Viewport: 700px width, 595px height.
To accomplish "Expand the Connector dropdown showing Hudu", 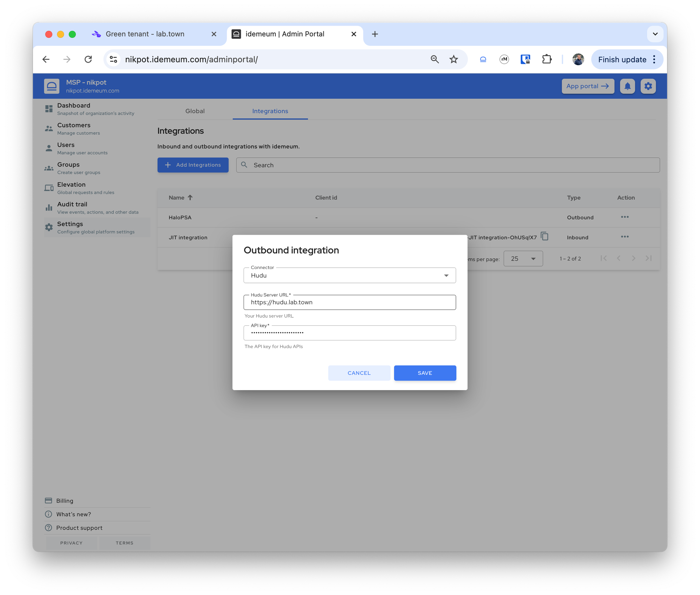I will tap(350, 275).
